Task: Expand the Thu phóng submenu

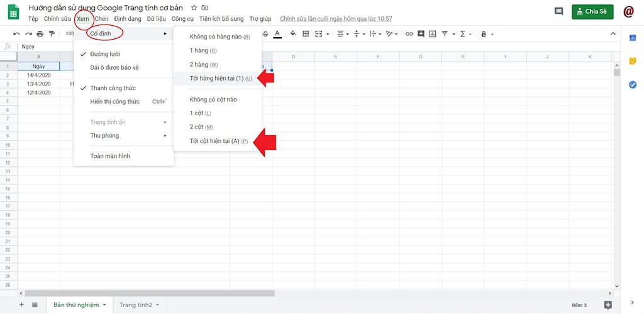Action: point(124,136)
